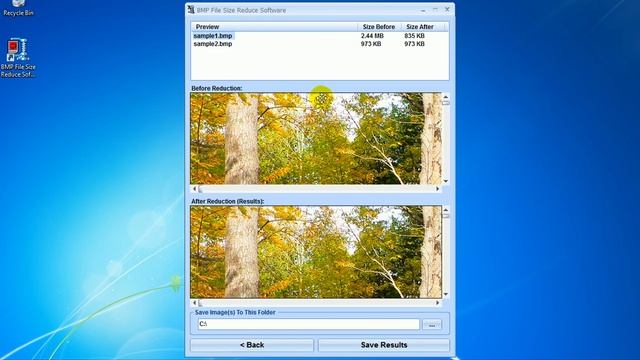Select sample1.bmp in the file list

(213, 36)
